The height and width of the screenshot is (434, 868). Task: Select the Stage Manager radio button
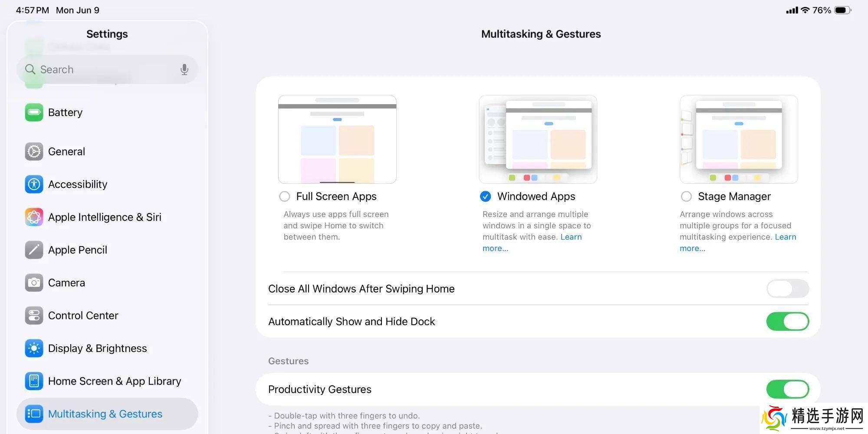(686, 197)
